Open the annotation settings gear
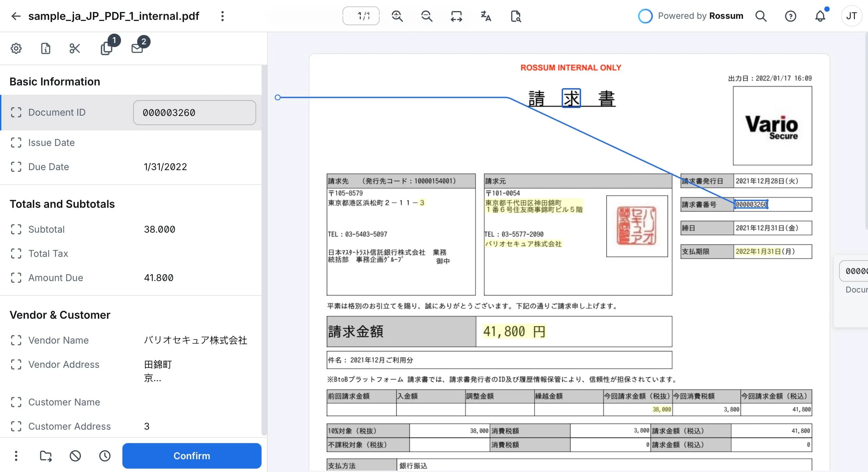868x472 pixels. pos(16,48)
